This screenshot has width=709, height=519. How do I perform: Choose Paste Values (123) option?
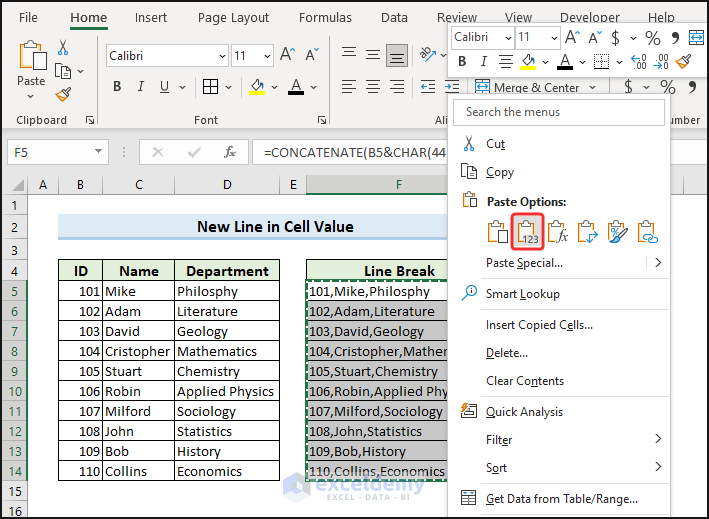coord(527,232)
